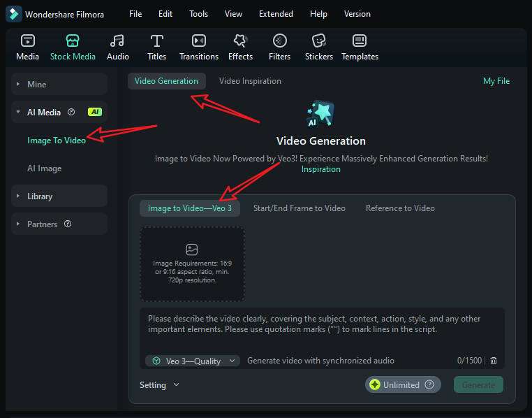Viewport: 532px width, 418px height.
Task: Click the Veo 3 model cube icon
Action: tap(156, 361)
